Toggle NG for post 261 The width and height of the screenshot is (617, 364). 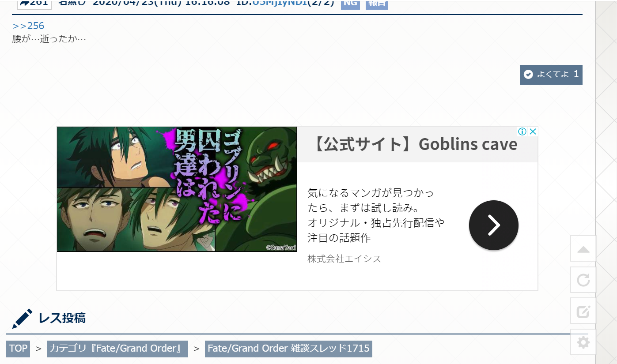[350, 4]
